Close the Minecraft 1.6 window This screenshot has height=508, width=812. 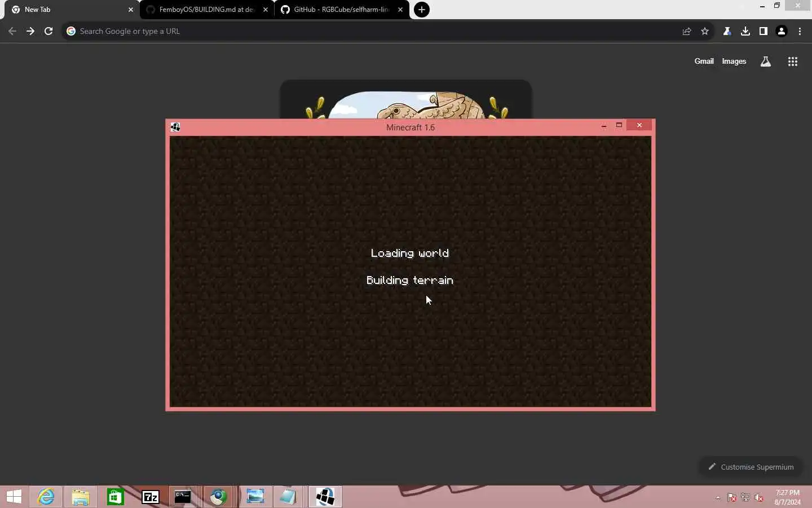click(639, 125)
